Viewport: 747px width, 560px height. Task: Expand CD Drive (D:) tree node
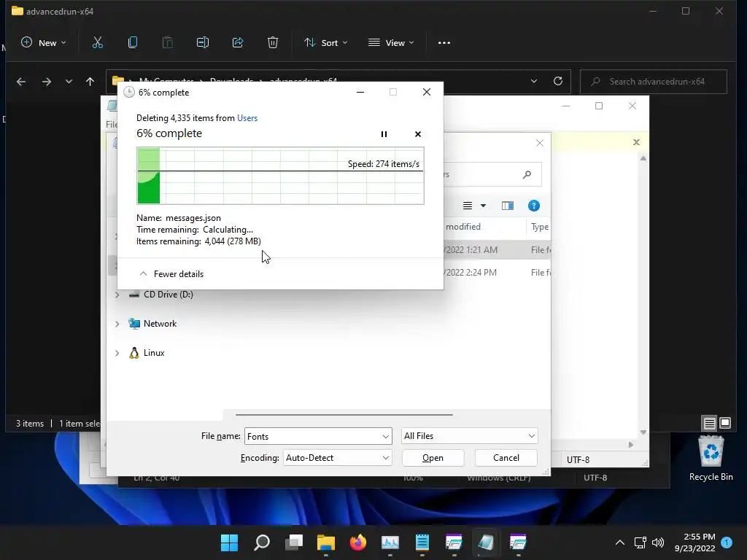[117, 295]
